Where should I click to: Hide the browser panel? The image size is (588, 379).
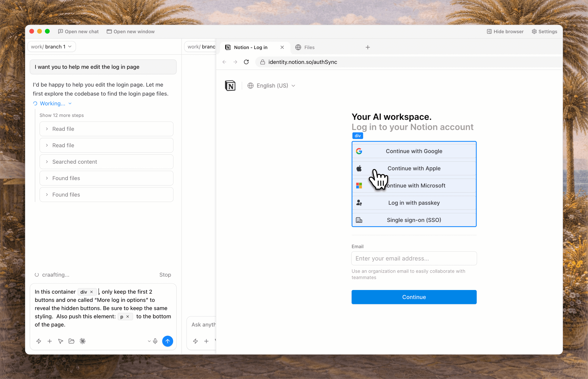[x=505, y=32]
